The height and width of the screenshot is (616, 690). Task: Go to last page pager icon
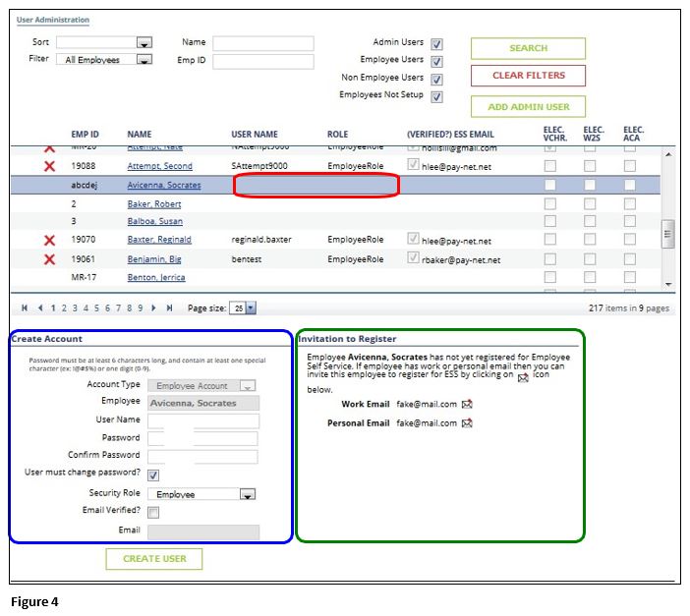click(169, 308)
